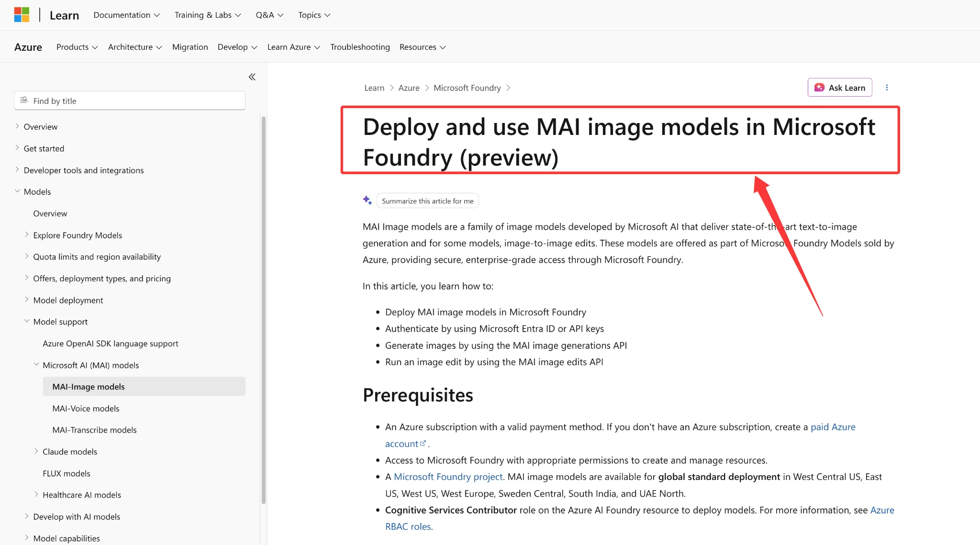Open the Training & Labs dropdown
Screen dimensions: 980x545
pyautogui.click(x=208, y=15)
